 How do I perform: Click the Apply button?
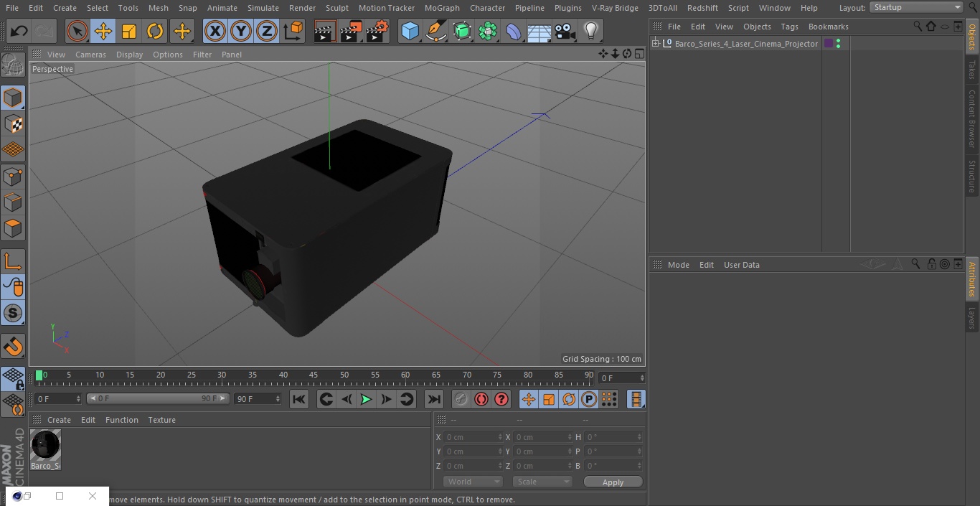point(613,482)
